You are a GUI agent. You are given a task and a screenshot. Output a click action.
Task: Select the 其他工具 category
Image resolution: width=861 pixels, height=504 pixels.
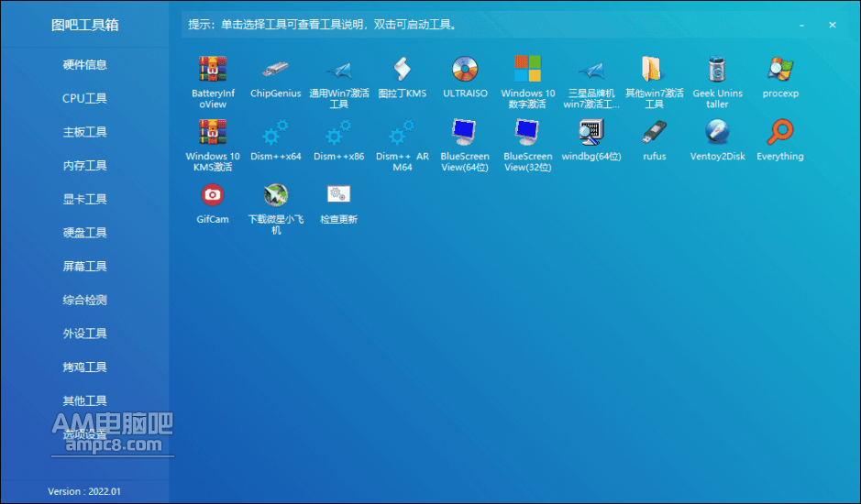[84, 400]
